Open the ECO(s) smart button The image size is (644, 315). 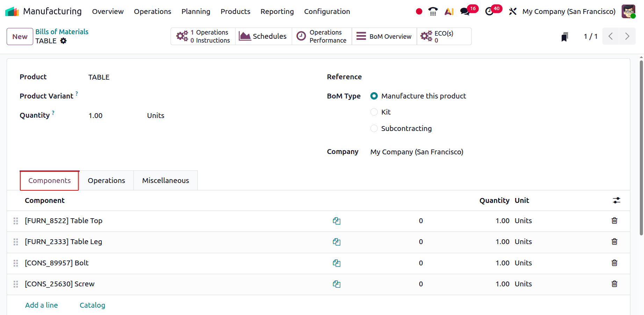click(x=444, y=36)
